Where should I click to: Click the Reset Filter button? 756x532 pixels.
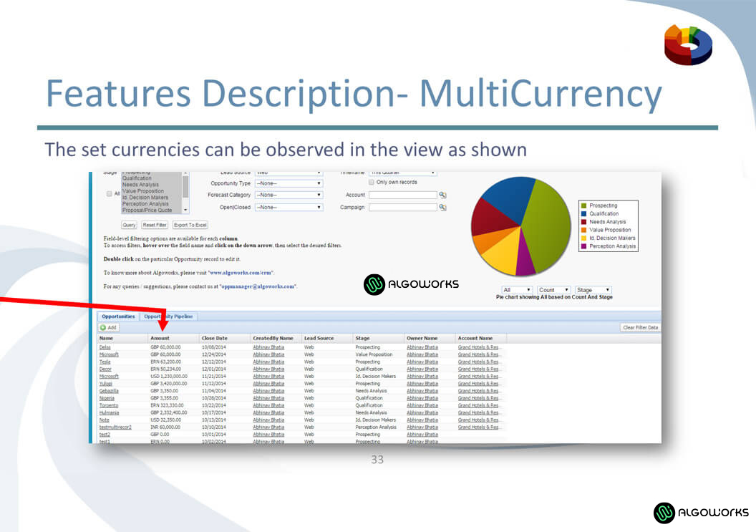tap(155, 225)
